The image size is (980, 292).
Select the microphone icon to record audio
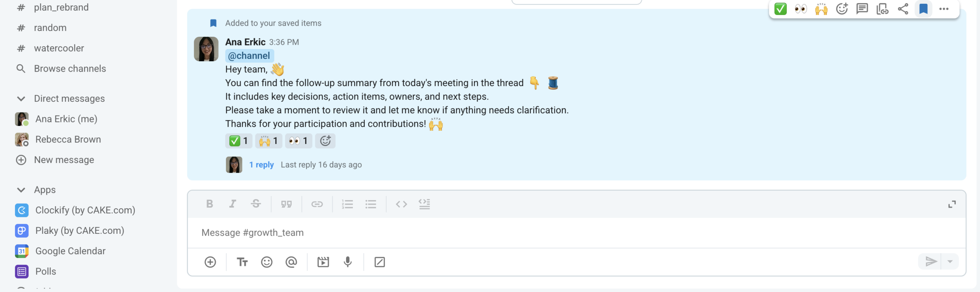tap(347, 262)
